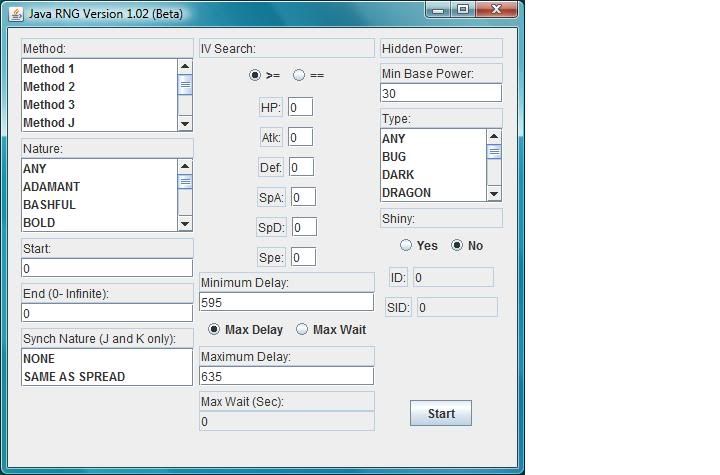Choose Yes for Shiny
Screen dimensions: 720x475
(406, 245)
